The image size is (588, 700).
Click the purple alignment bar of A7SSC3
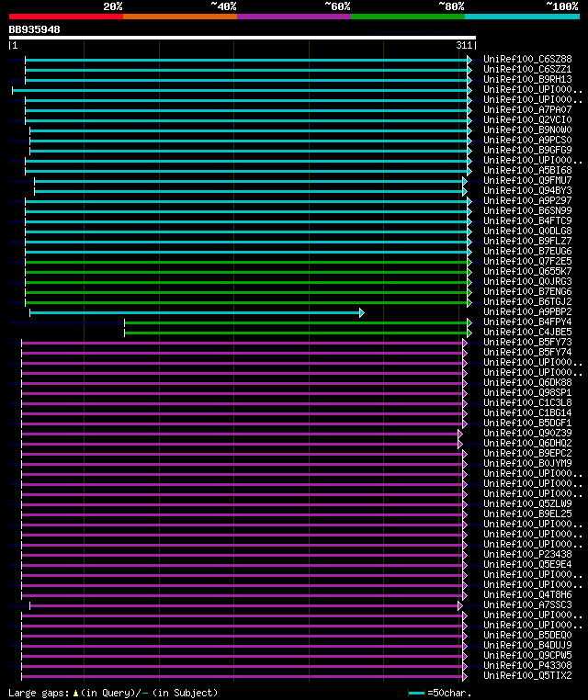point(243,605)
